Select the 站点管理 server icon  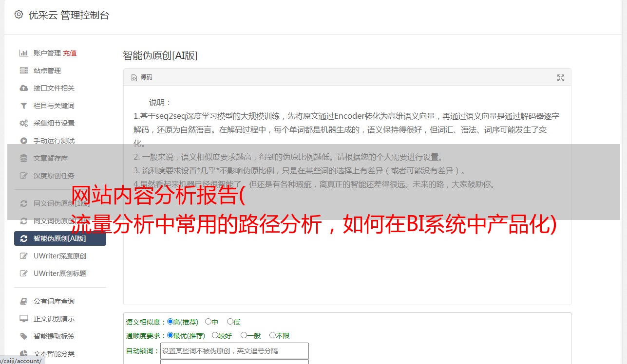(x=23, y=71)
